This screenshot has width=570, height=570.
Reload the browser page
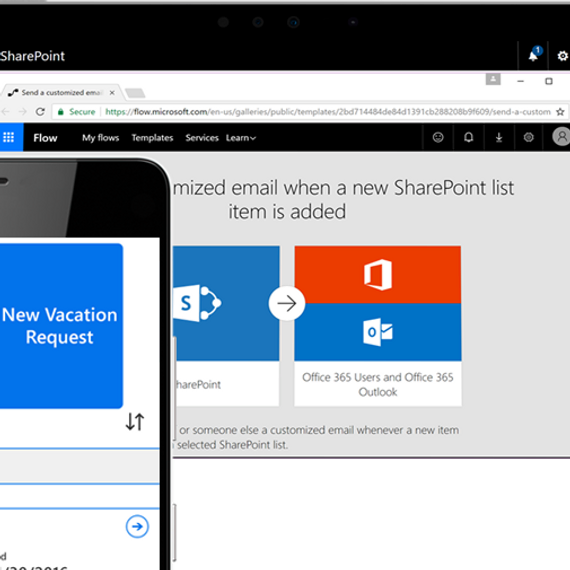(40, 112)
